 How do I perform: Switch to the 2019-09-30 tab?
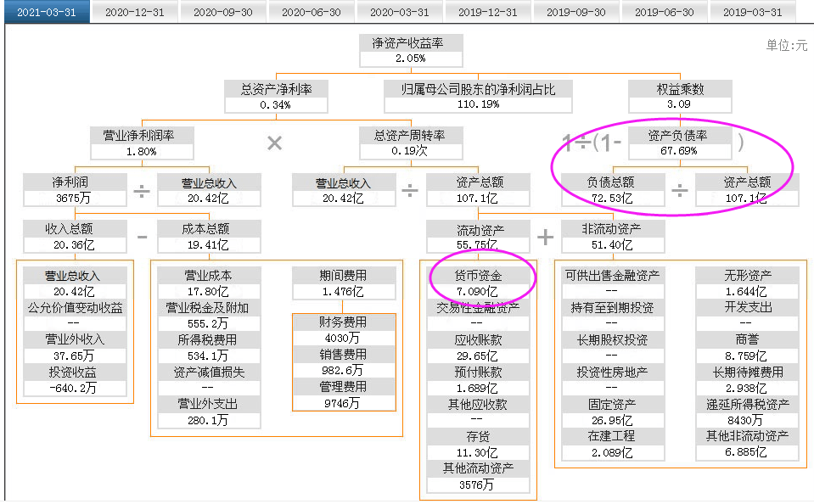point(575,12)
